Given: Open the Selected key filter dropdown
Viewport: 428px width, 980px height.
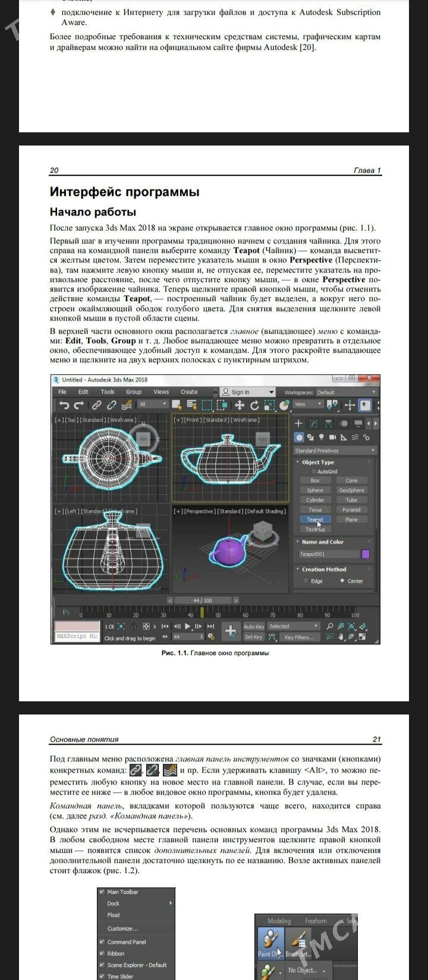Looking at the screenshot, I should tap(294, 626).
